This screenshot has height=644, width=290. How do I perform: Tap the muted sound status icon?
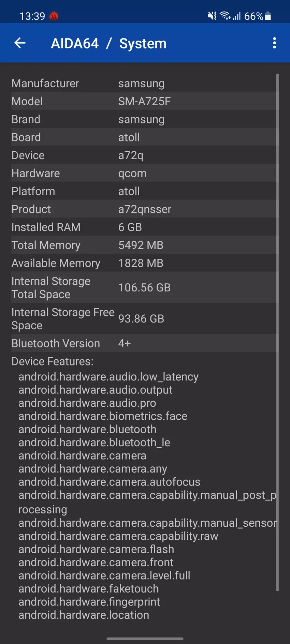(212, 16)
